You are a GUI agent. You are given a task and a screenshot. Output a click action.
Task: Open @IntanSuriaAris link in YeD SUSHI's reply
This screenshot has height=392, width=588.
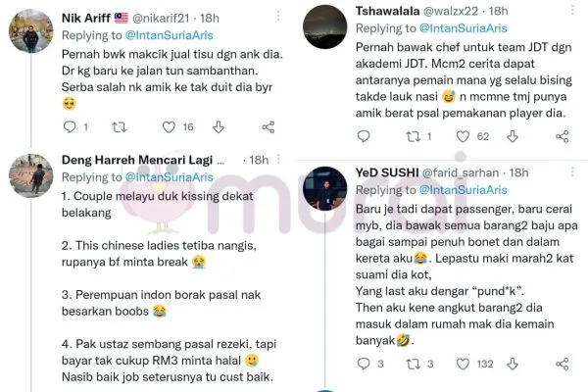(x=464, y=190)
